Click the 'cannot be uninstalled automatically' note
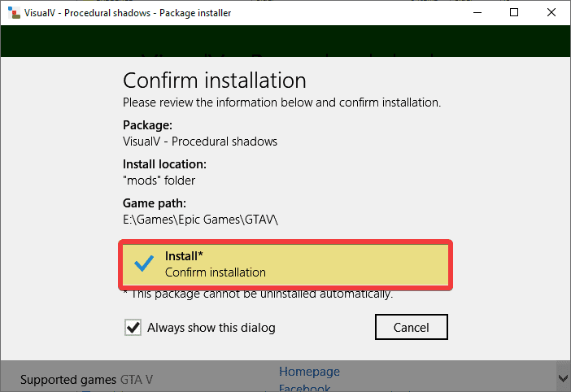 [260, 294]
